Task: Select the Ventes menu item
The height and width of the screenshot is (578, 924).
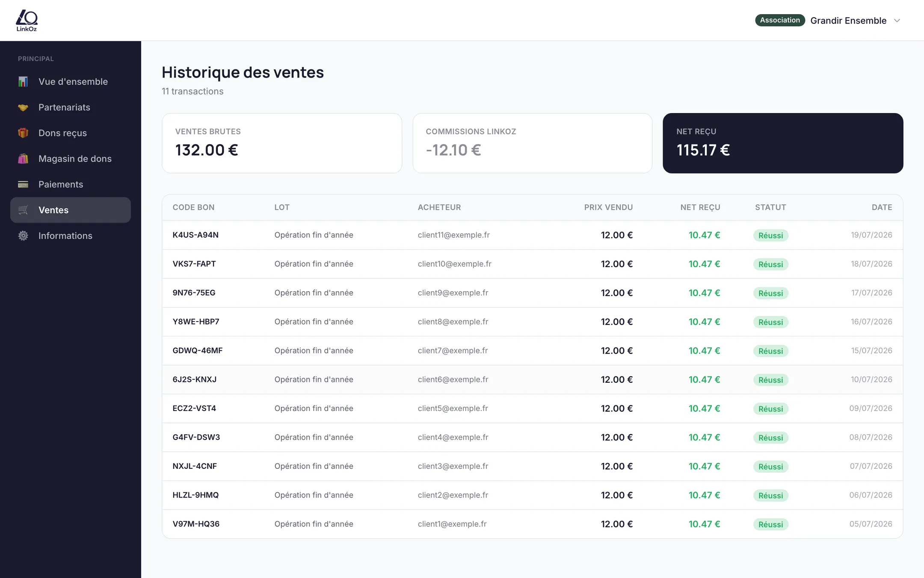Action: click(71, 210)
